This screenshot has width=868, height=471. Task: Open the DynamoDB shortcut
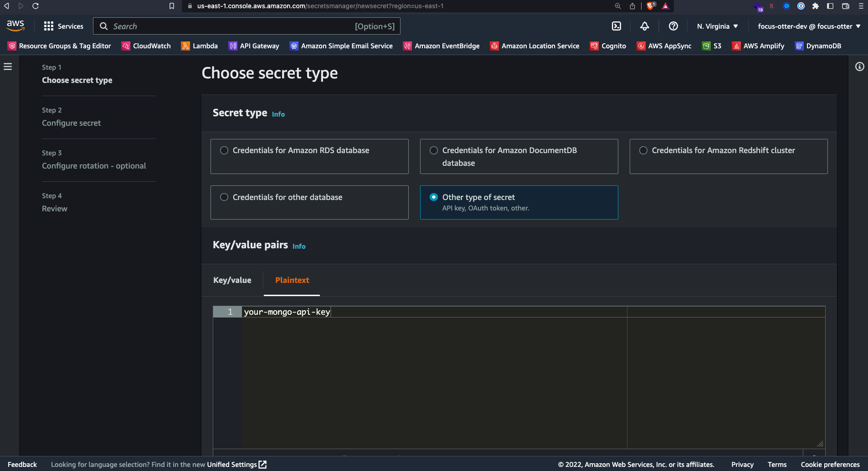[x=818, y=46]
